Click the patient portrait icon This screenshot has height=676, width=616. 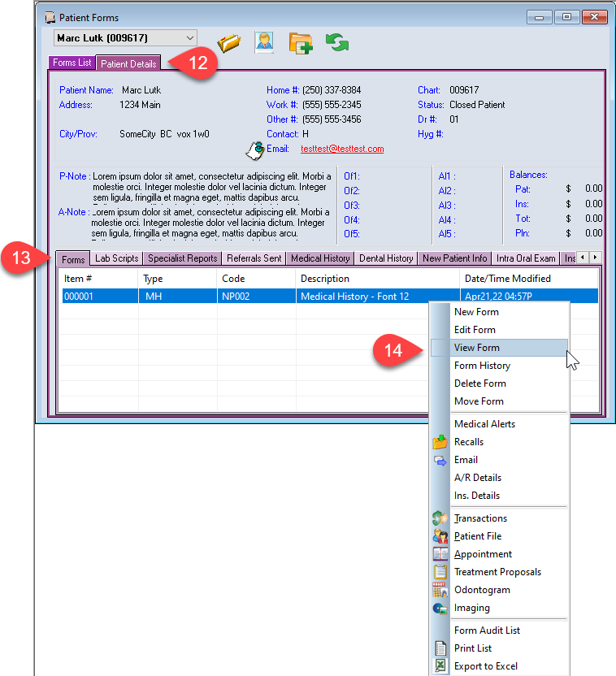pos(264,43)
